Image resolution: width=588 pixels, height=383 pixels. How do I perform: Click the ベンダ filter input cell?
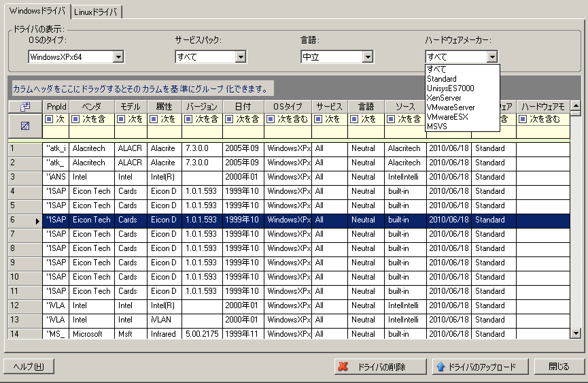coord(92,133)
